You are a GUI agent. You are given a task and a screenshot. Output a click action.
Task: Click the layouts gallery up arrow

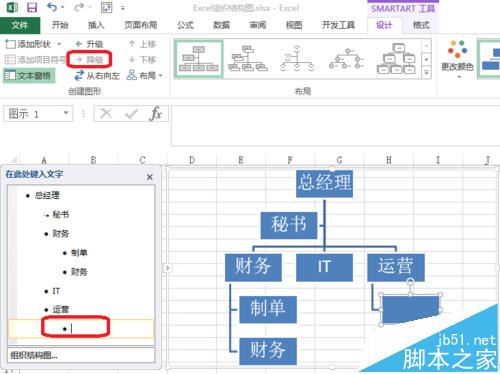coord(427,46)
